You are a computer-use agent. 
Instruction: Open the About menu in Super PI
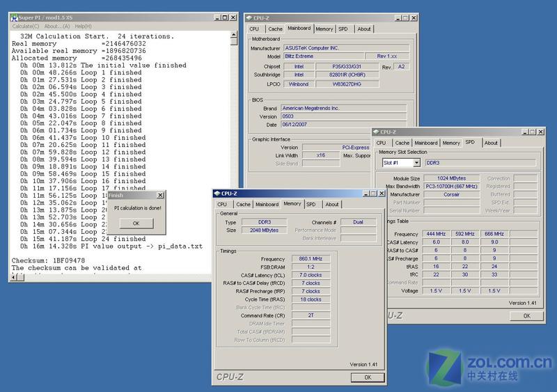point(57,26)
